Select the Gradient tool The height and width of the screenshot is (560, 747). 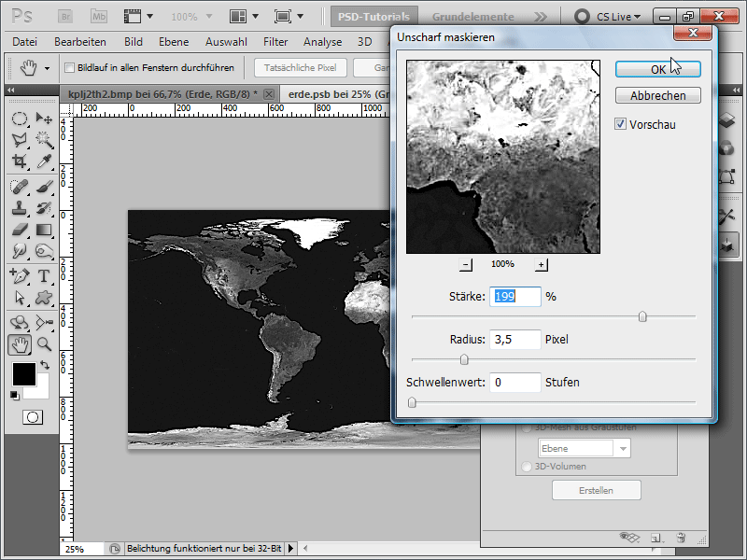pos(44,230)
